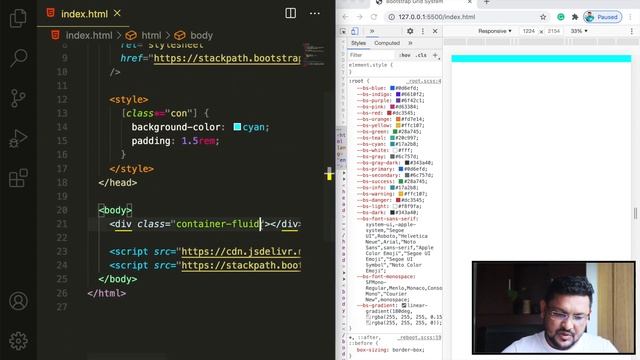Image resolution: width=640 pixels, height=360 pixels.
Task: Open the cyan color swatch in the code
Action: 237,127
